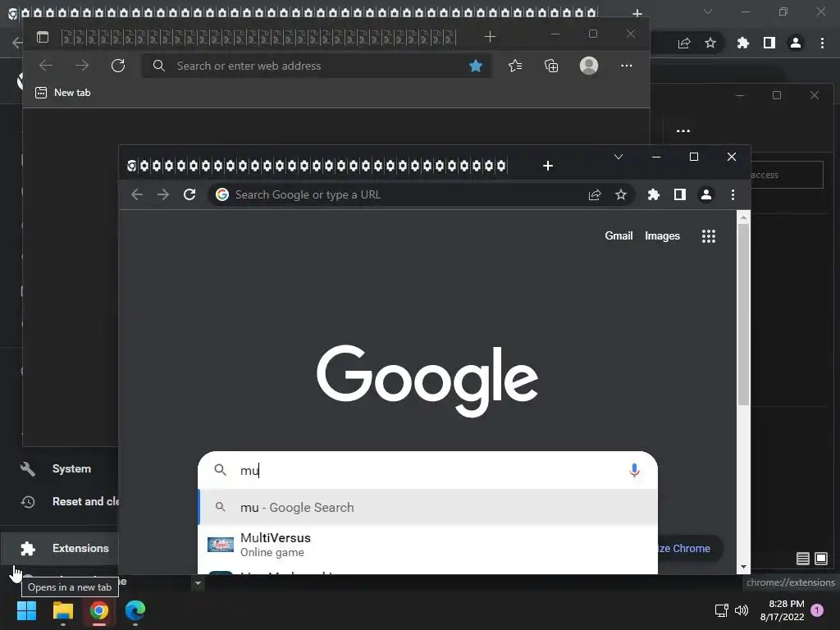Click scrollbar down arrow in Google page
This screenshot has height=630, width=840.
point(743,567)
